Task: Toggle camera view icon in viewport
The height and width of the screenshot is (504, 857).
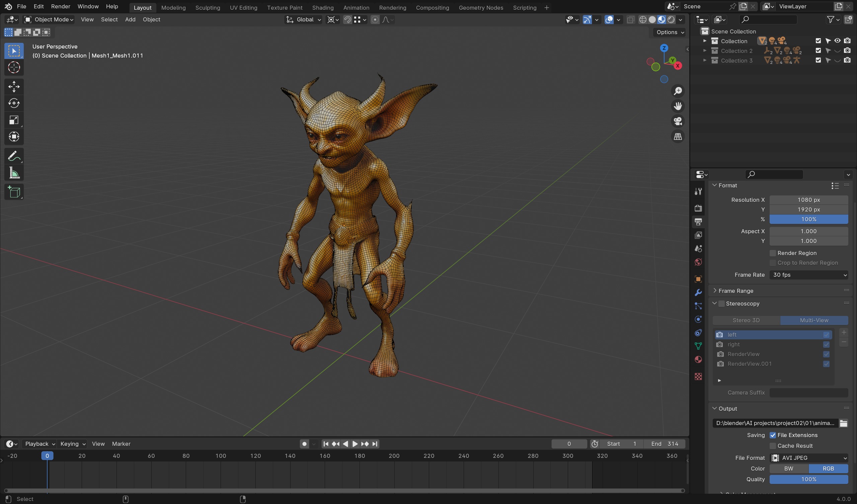Action: point(678,121)
